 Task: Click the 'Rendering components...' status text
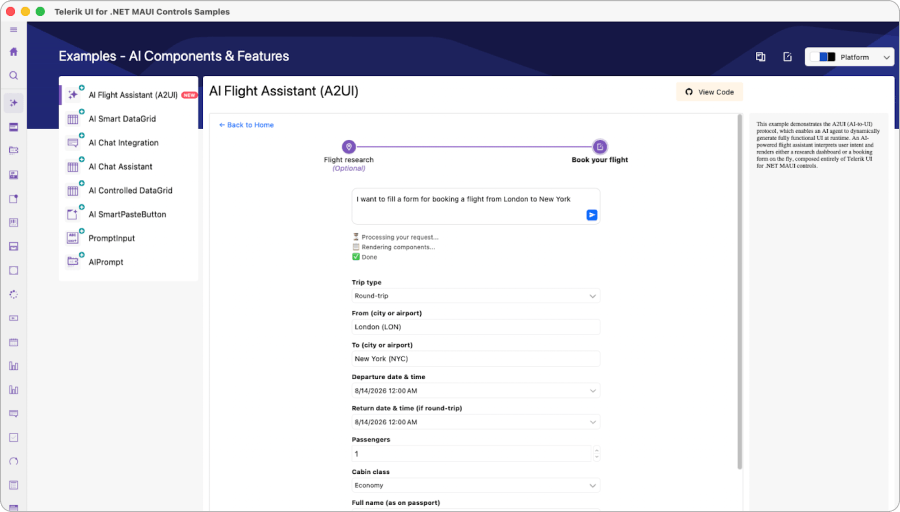point(398,247)
